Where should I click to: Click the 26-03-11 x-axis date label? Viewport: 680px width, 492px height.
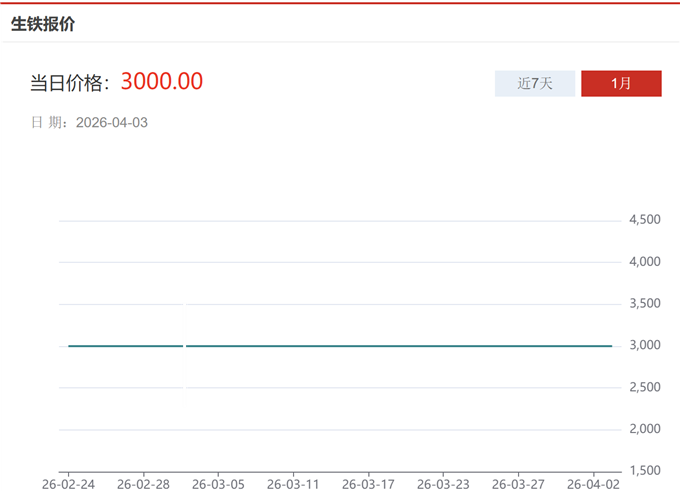pyautogui.click(x=294, y=484)
